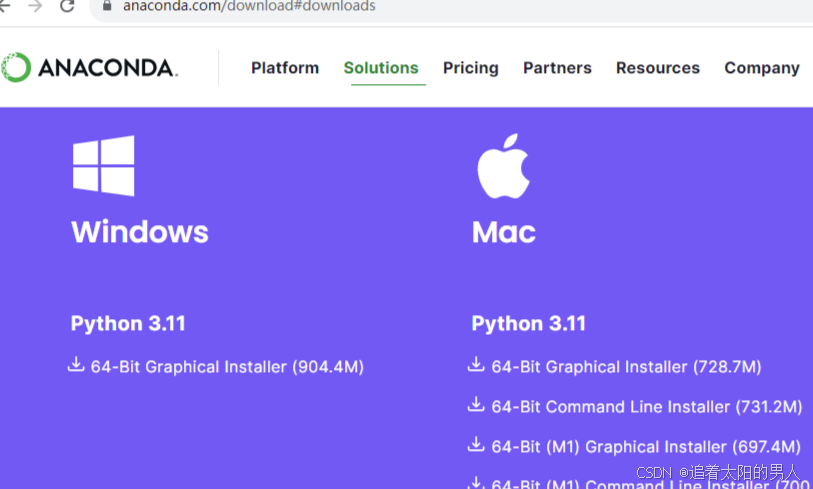Click download icon beside M1 Graphical Installer 697.4M

coord(476,444)
